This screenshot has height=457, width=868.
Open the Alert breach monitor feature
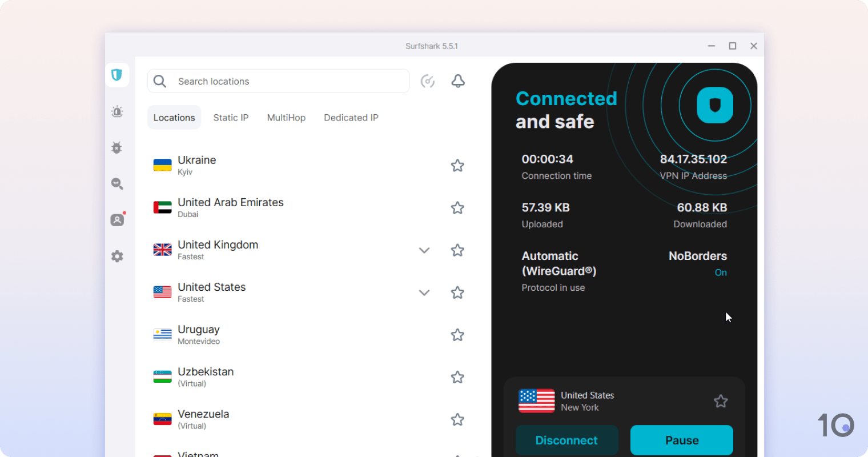coord(117,112)
